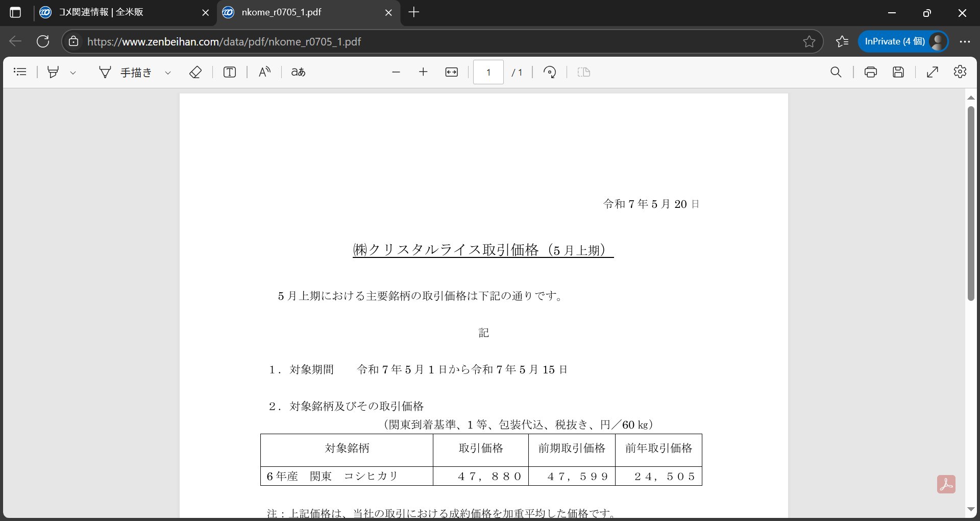The height and width of the screenshot is (521, 980).
Task: Open the tab actions menu
Action: click(x=15, y=12)
